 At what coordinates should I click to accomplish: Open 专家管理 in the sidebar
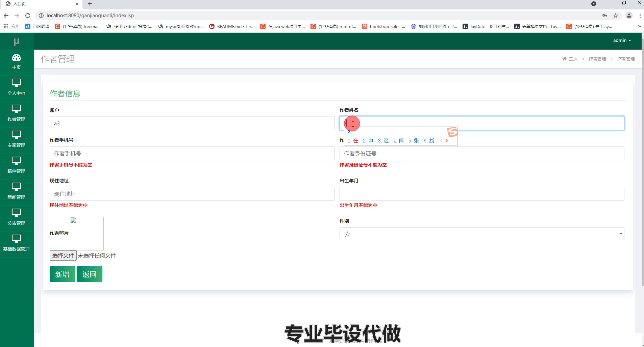tap(16, 140)
